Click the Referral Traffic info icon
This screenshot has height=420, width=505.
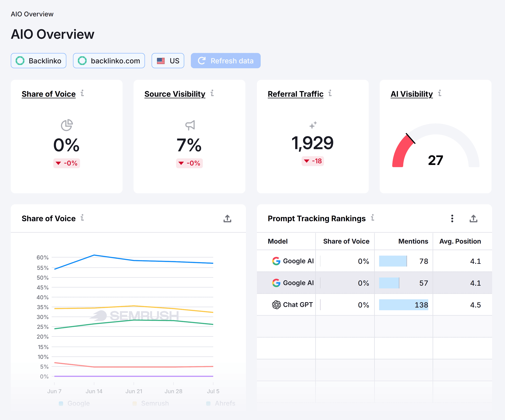[x=330, y=93]
